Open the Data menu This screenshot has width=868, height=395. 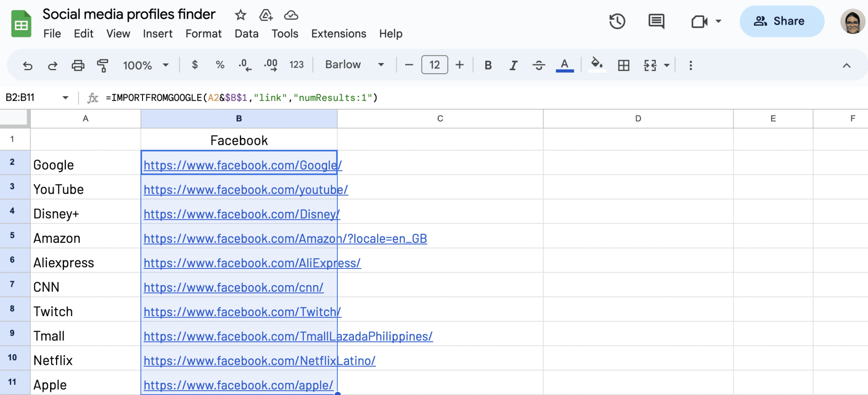(246, 34)
